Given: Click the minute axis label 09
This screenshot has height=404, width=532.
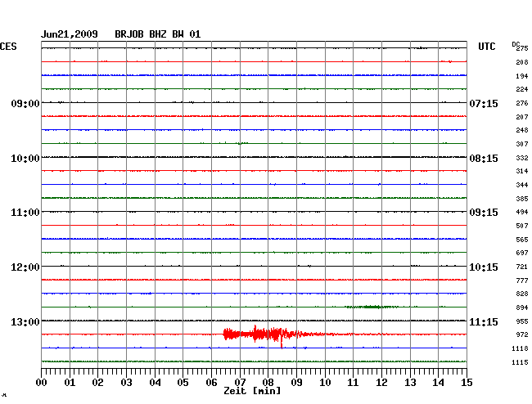Looking at the screenshot, I should click(296, 383).
